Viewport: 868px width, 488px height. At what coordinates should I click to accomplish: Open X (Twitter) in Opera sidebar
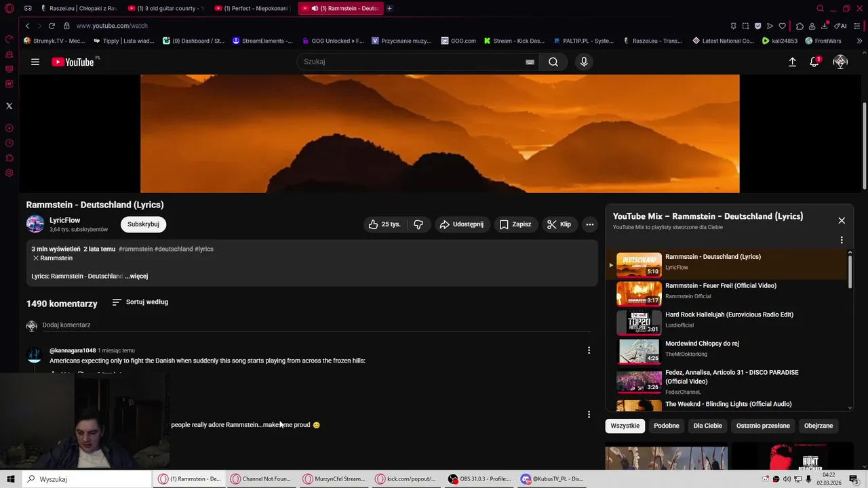click(9, 106)
